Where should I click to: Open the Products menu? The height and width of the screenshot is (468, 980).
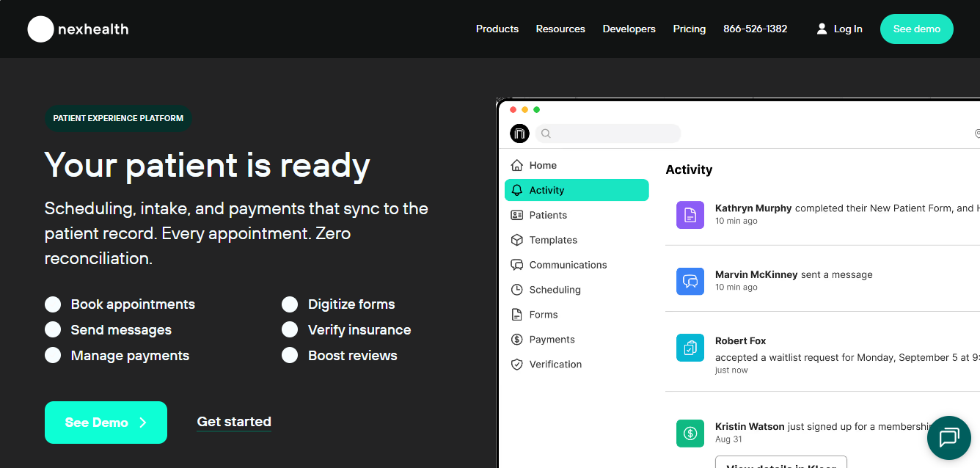pyautogui.click(x=497, y=29)
